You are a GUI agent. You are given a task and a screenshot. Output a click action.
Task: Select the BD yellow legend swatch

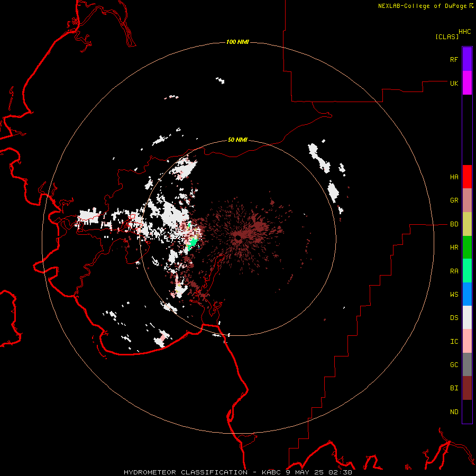click(467, 224)
